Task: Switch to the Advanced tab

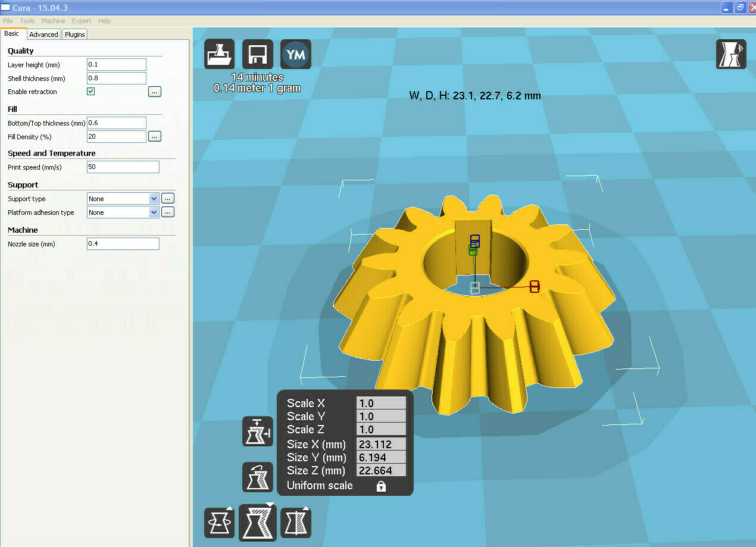Action: tap(43, 34)
